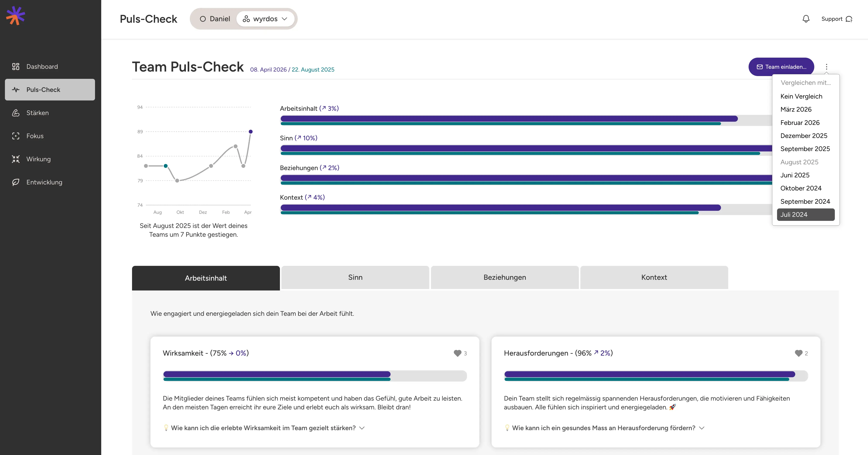Image resolution: width=868 pixels, height=455 pixels.
Task: Open the Dashboard sidebar item
Action: coord(50,66)
